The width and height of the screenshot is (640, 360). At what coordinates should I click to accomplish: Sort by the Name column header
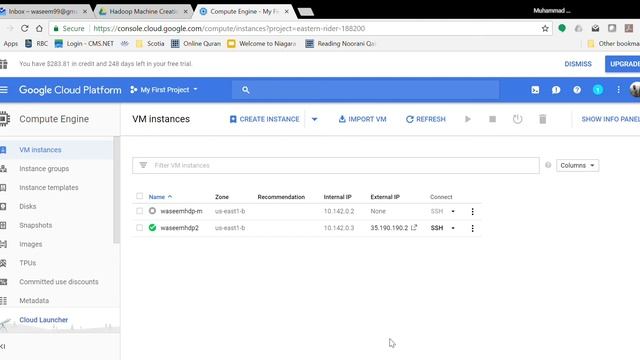click(x=160, y=197)
